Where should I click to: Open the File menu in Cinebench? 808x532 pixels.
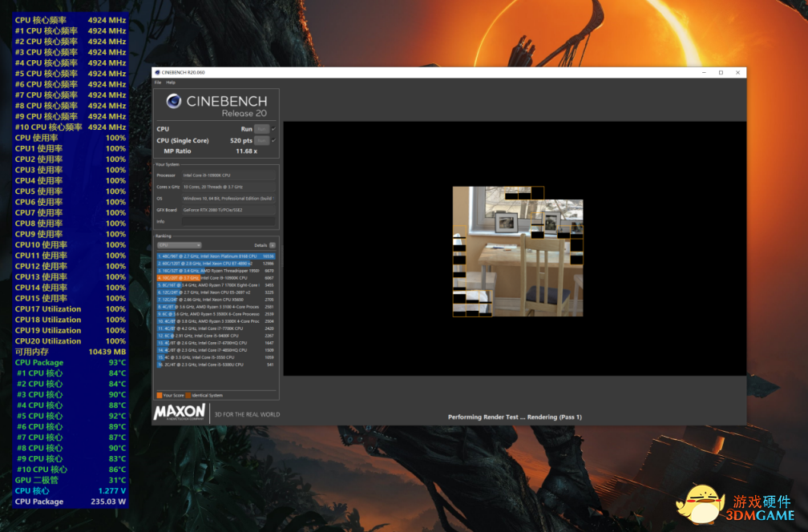coord(158,83)
